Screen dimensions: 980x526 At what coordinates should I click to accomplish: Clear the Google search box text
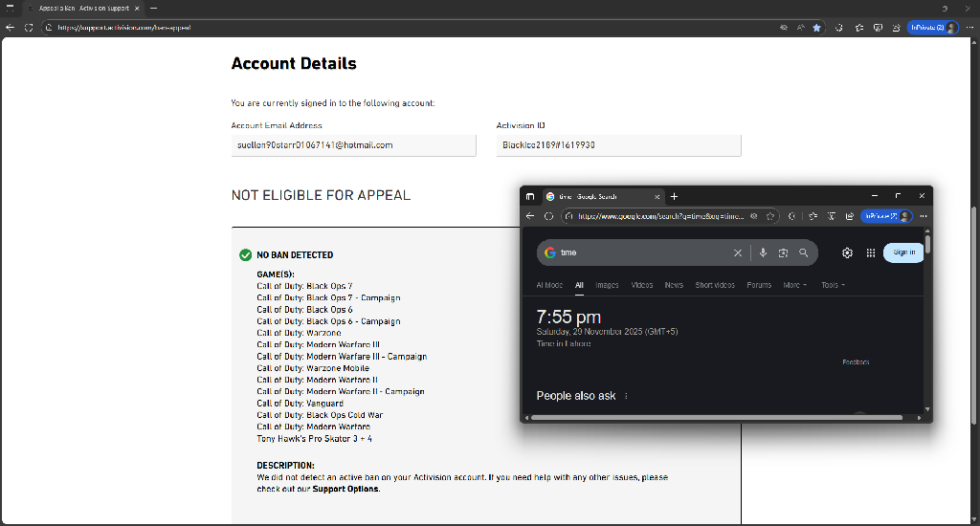[738, 253]
